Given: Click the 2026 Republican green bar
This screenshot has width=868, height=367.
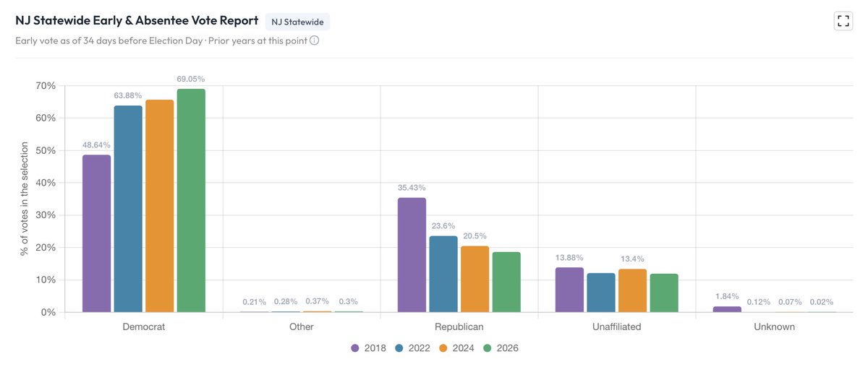Looking at the screenshot, I should 506,282.
